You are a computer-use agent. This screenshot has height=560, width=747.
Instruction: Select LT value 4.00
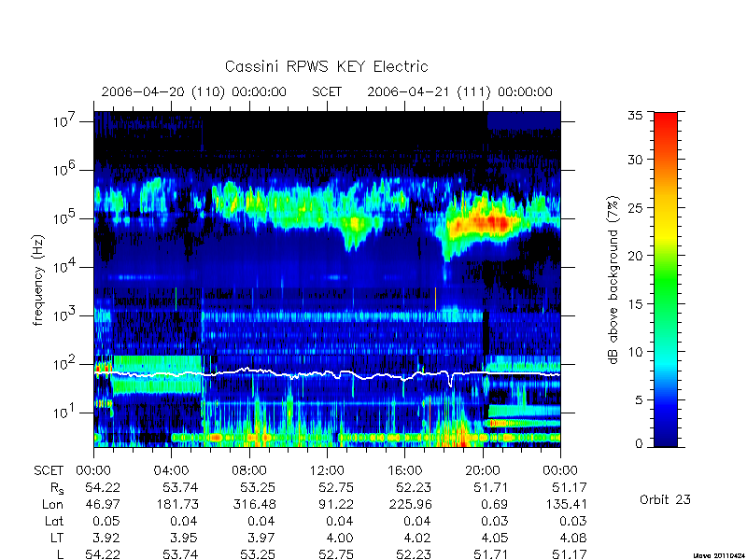click(340, 538)
